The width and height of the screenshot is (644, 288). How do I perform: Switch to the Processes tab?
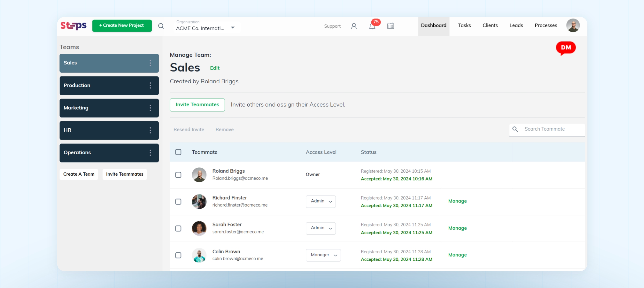(545, 26)
